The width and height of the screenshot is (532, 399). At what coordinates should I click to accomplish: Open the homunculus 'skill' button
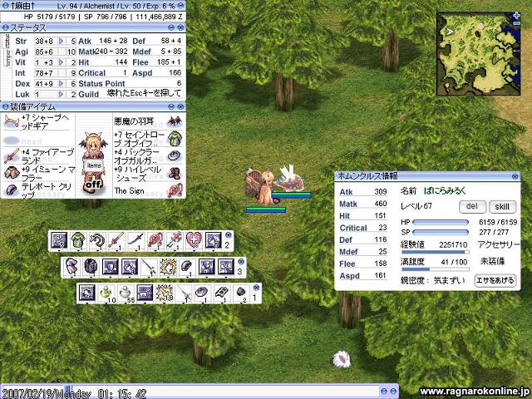(x=502, y=206)
